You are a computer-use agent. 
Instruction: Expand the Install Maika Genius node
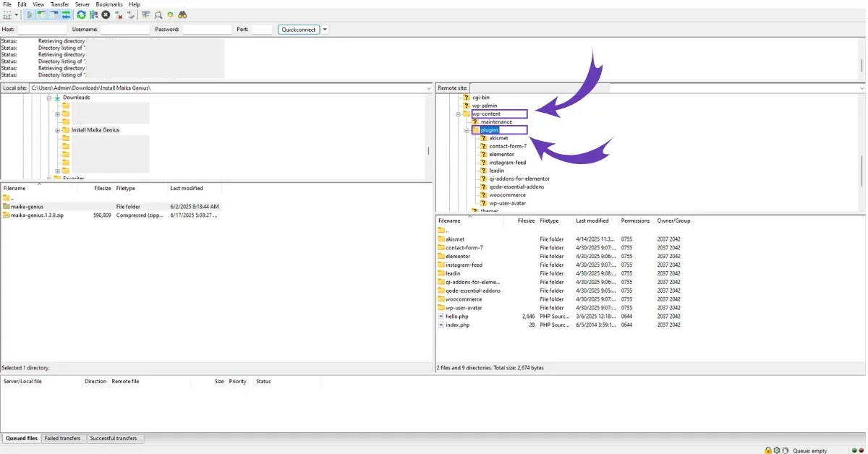pyautogui.click(x=57, y=130)
